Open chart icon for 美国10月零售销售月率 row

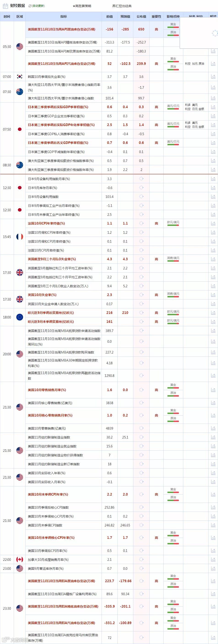click(x=213, y=390)
